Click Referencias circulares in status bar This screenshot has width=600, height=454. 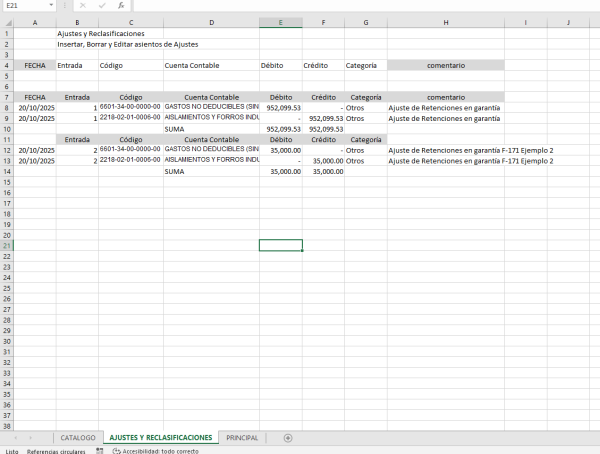click(x=56, y=451)
